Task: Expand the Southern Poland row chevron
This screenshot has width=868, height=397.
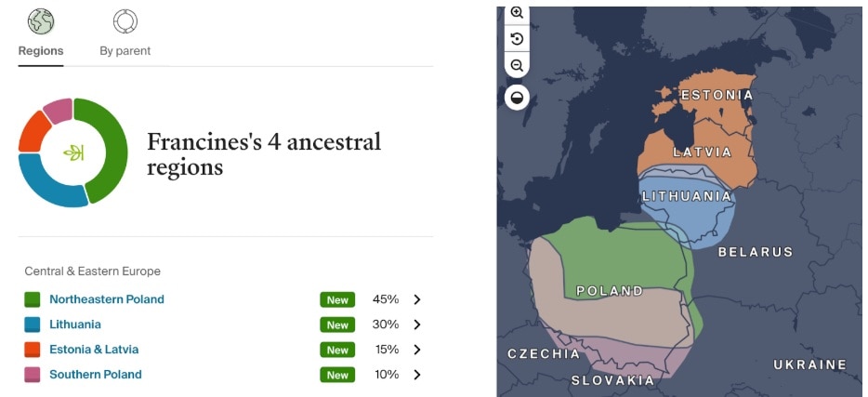Action: point(417,375)
